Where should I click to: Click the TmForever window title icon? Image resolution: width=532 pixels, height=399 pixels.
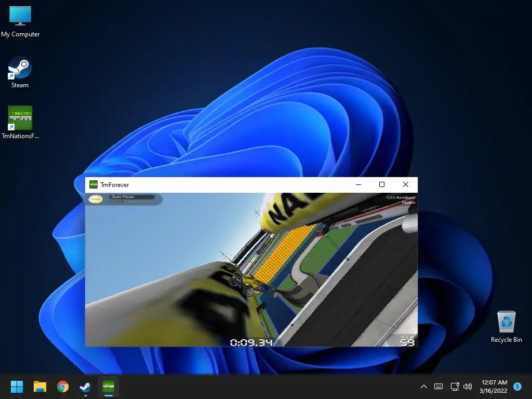pos(94,184)
